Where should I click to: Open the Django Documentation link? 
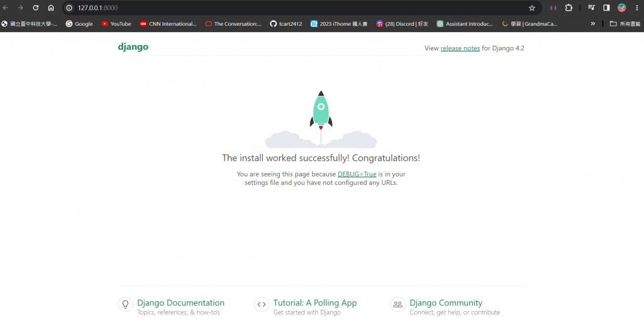180,303
